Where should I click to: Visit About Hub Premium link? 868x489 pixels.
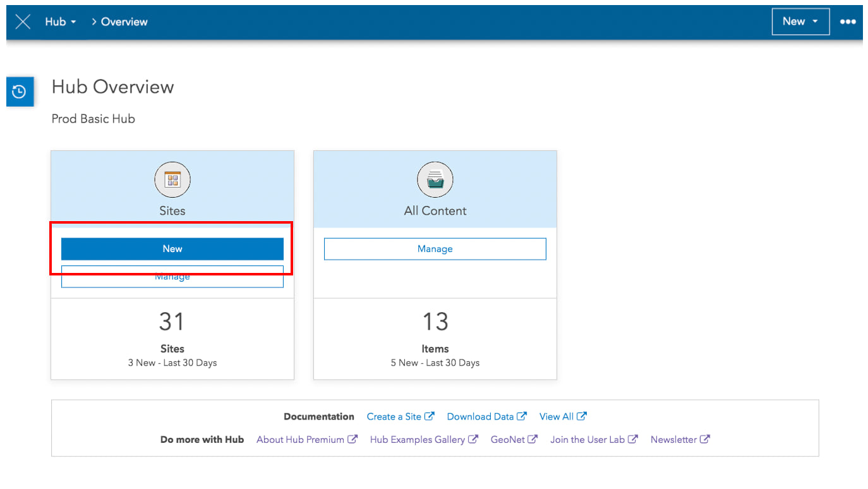point(307,439)
